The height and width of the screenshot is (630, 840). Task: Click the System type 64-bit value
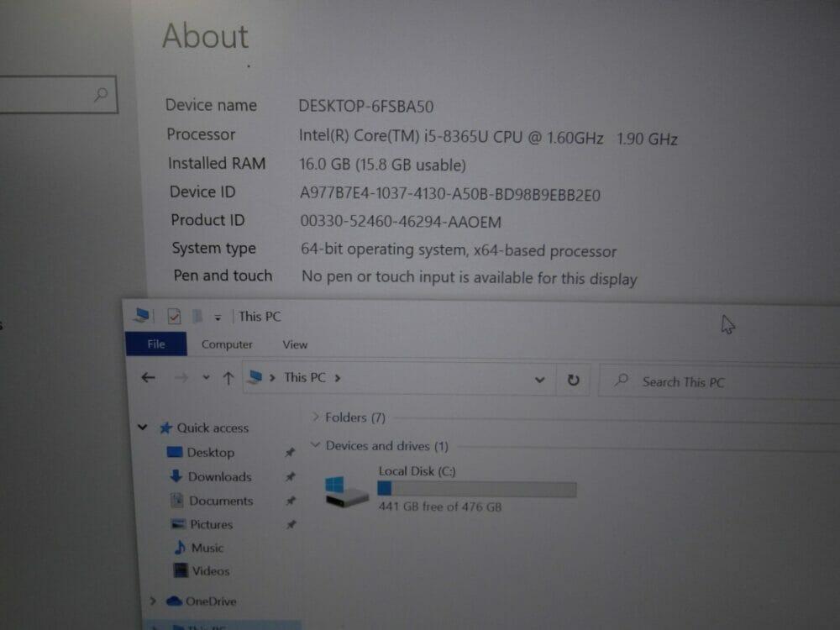pos(459,250)
